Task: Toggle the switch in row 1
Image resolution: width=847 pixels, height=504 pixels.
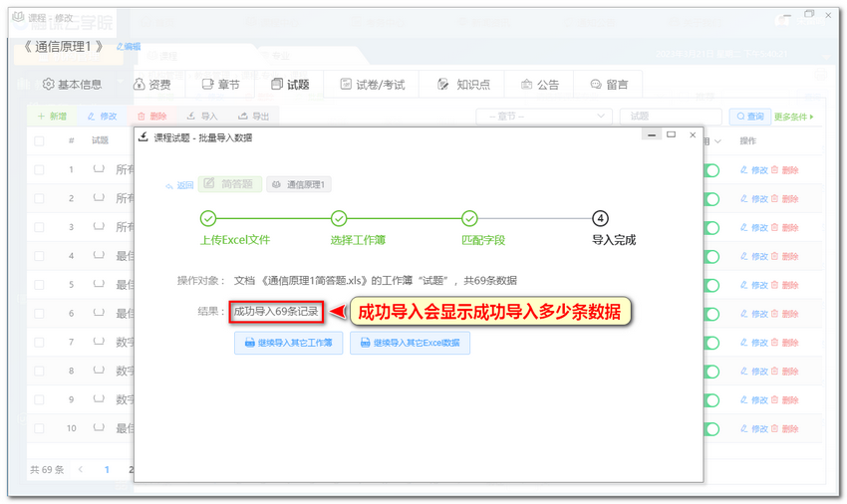Action: point(711,170)
